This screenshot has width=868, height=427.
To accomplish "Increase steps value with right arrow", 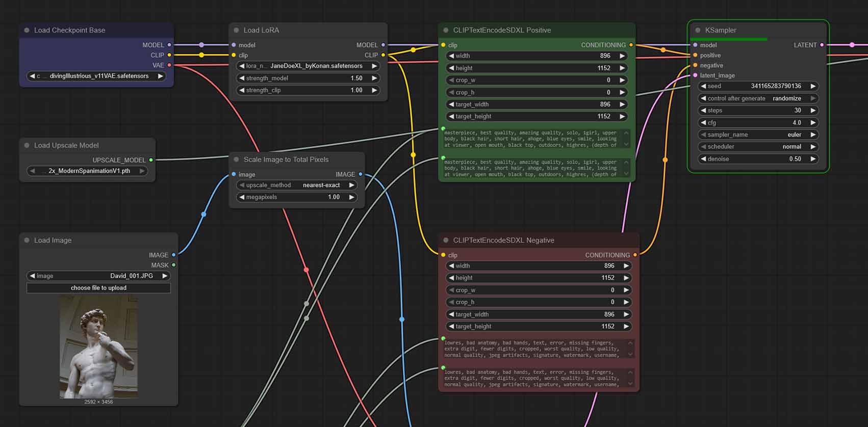I will tap(813, 111).
